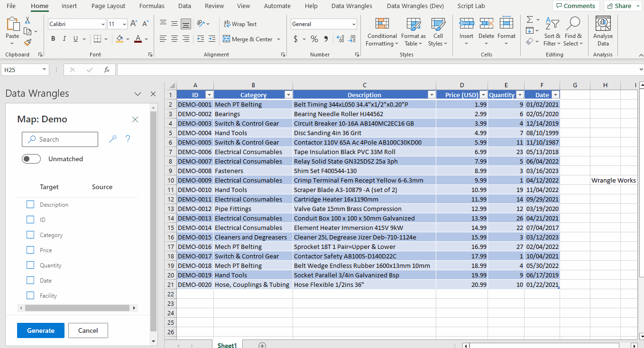644x348 pixels.
Task: Apply the yellow fill color swatch
Action: 120,39
